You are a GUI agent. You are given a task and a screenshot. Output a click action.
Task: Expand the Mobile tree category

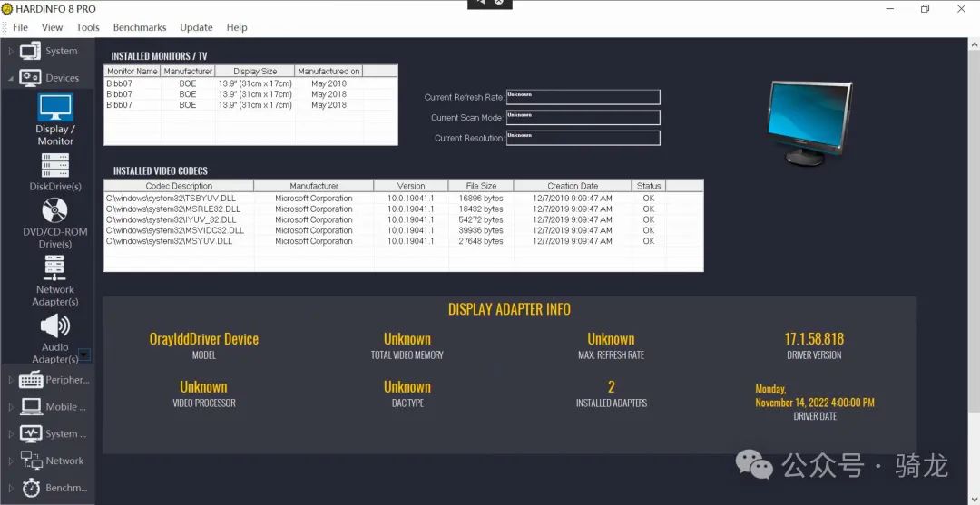point(11,407)
